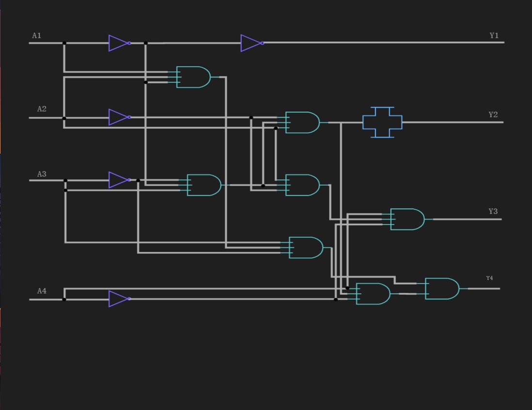532x410 pixels.
Task: Click the Y3 output label
Action: 493,211
